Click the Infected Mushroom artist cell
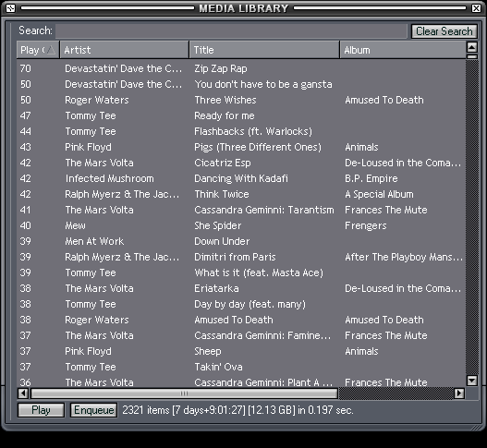The height and width of the screenshot is (448, 487). click(109, 178)
